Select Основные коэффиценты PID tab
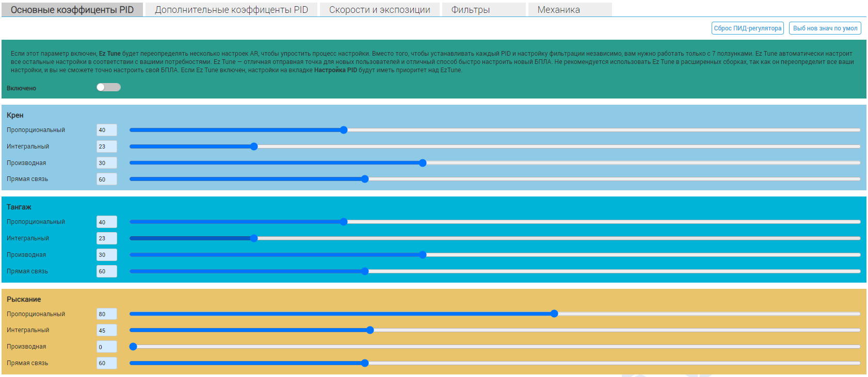Image resolution: width=868 pixels, height=377 pixels. [72, 10]
